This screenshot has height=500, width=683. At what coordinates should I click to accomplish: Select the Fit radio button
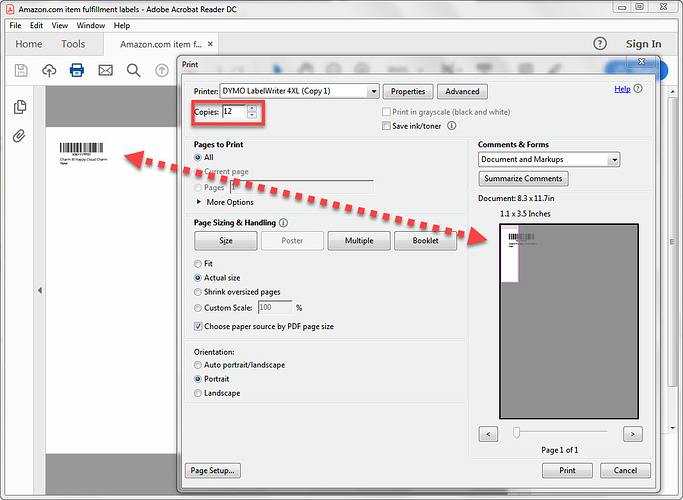click(x=198, y=263)
